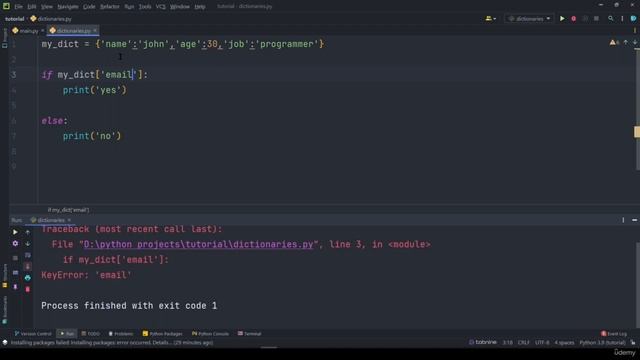The image size is (640, 360).
Task: Click the grey stop icon in top toolbar
Action: pos(596,18)
